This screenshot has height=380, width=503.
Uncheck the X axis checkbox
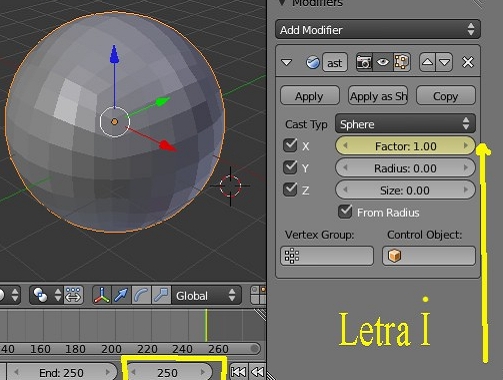290,145
